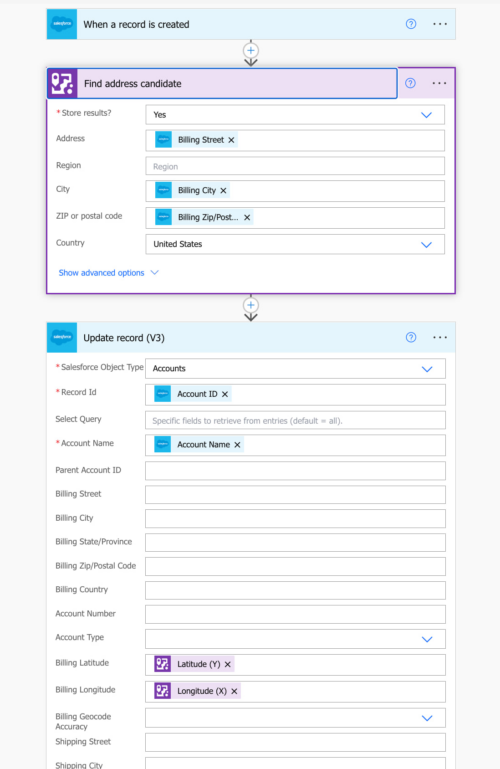
Task: Click the Billing City input in Update record
Action: [x=295, y=519]
